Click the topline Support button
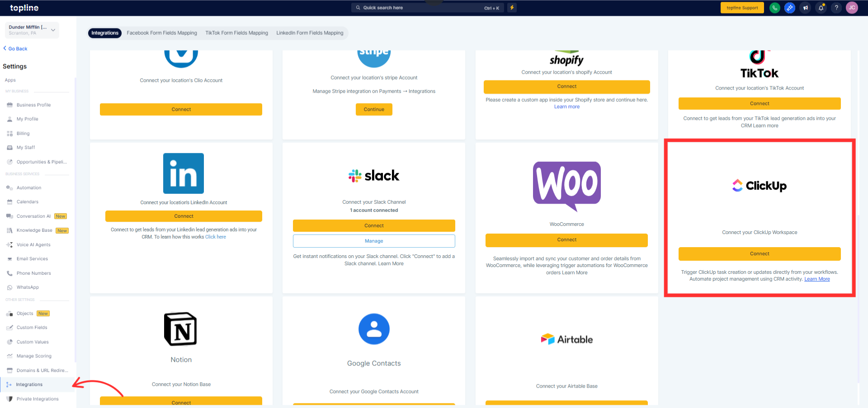Screen dimensions: 868x408 tap(742, 8)
